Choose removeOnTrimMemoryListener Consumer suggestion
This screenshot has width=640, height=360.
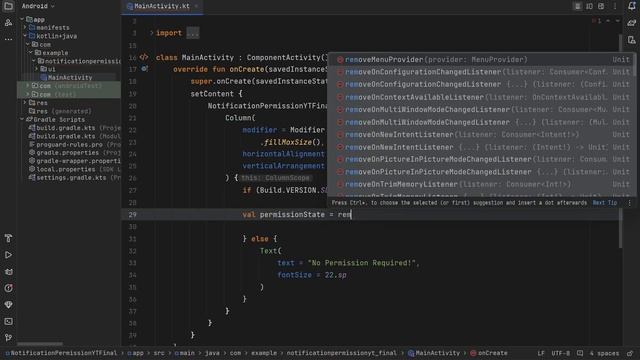point(482,184)
